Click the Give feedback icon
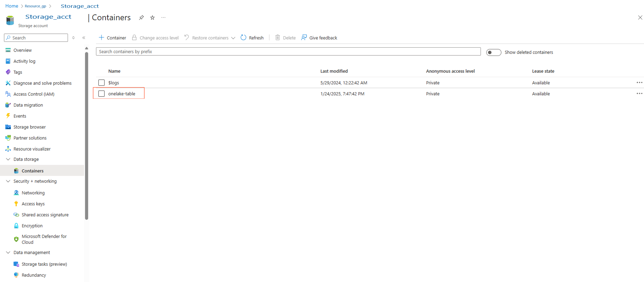644x282 pixels. 304,38
